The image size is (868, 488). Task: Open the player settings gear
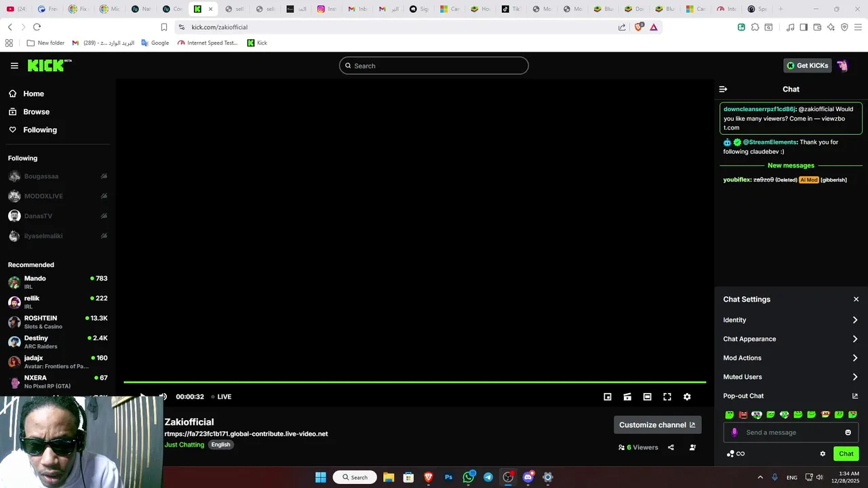tap(687, 396)
